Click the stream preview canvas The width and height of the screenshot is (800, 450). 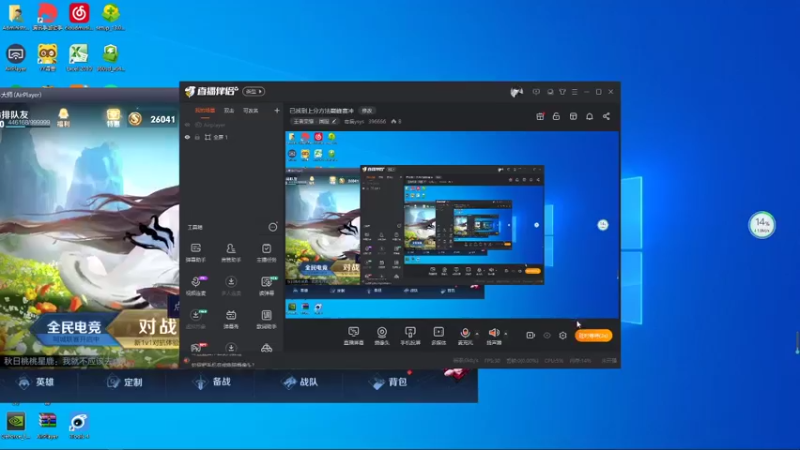tap(452, 225)
